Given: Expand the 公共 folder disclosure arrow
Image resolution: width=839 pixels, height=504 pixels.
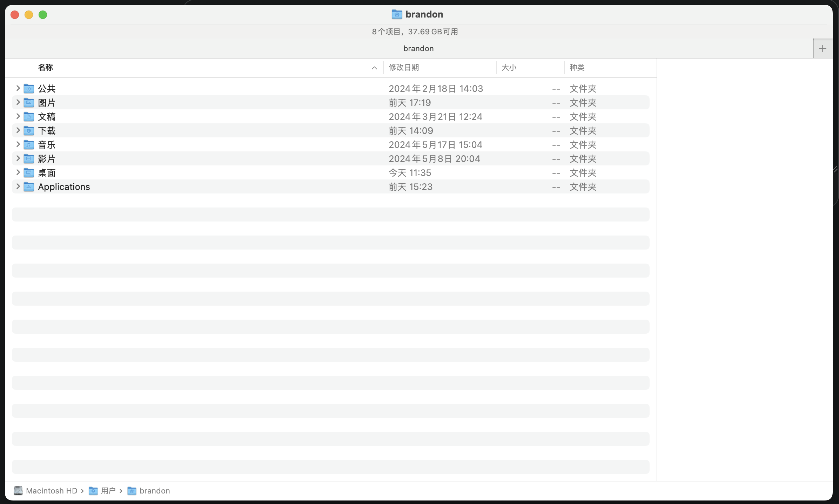Looking at the screenshot, I should coord(18,88).
